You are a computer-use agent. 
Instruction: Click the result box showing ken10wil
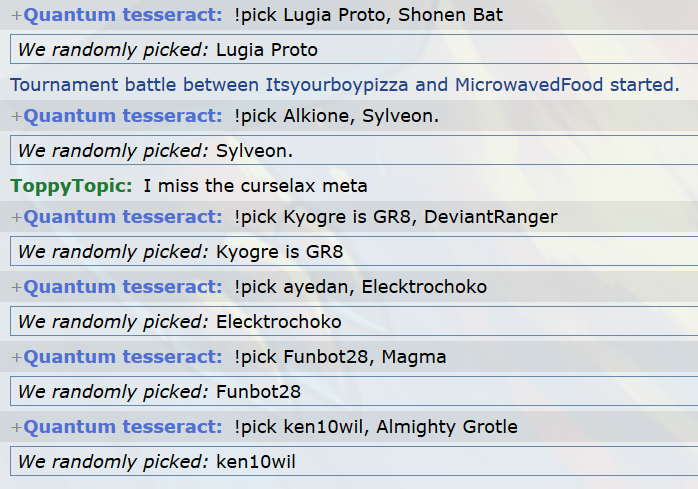coord(352,462)
